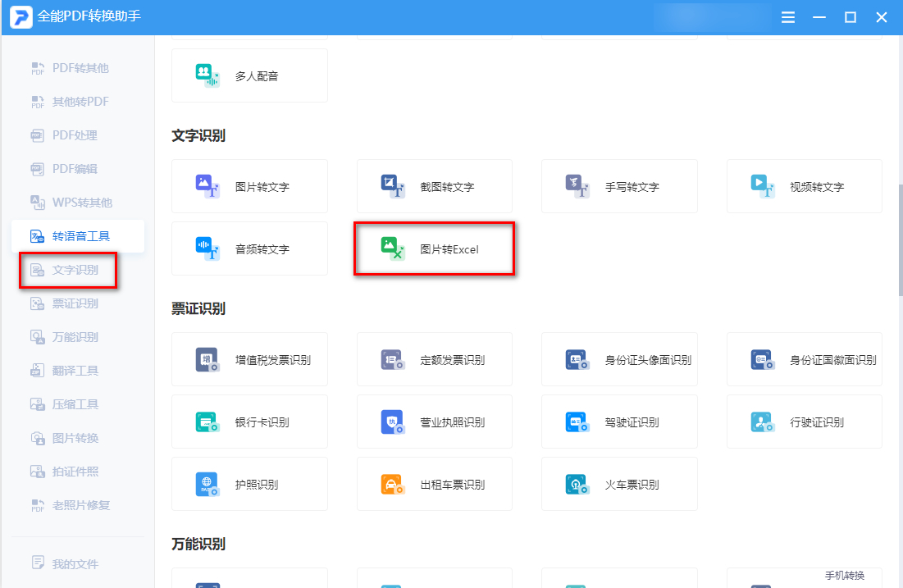Click the 驾驶证识别 icon
The image size is (903, 588).
577,422
